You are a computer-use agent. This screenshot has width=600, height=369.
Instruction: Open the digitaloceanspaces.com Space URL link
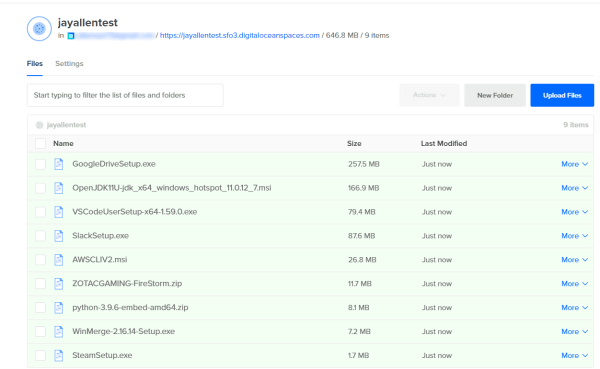click(x=240, y=35)
